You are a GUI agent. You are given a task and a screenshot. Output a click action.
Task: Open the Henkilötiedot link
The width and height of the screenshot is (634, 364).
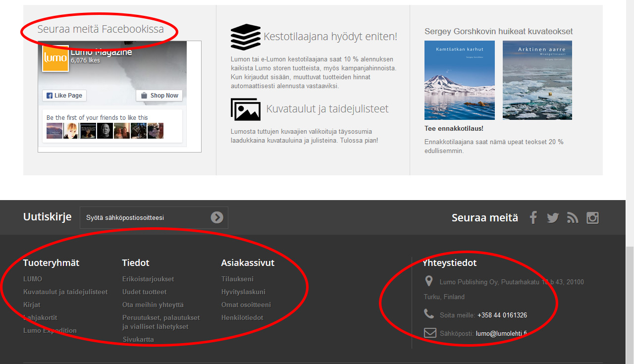tap(242, 317)
